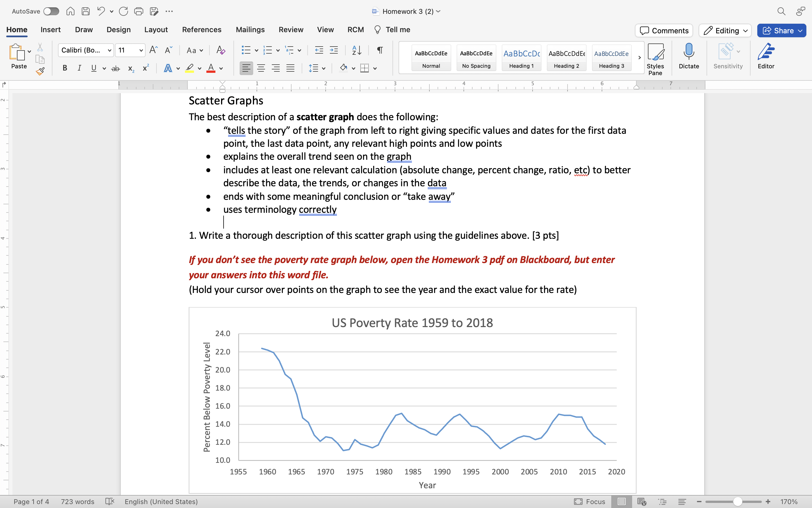Open the font name Calibri dropdown
Screen dimensions: 812x508
[x=109, y=51]
